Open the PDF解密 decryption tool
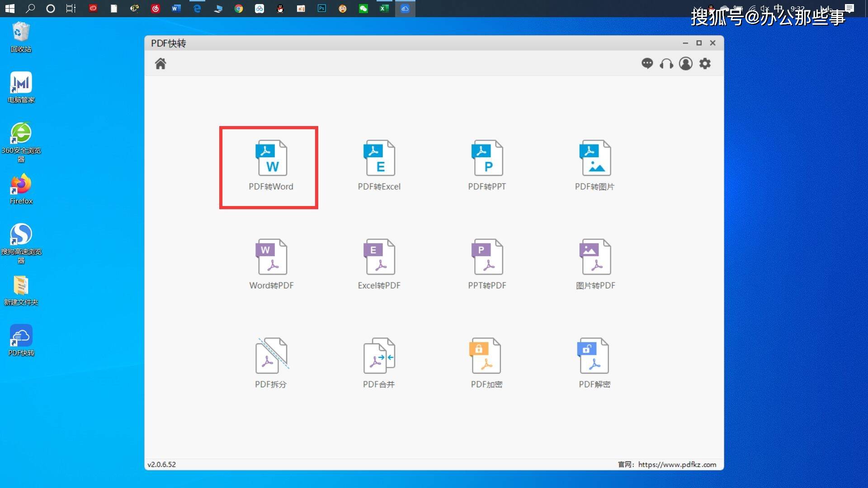The height and width of the screenshot is (488, 868). [x=594, y=363]
